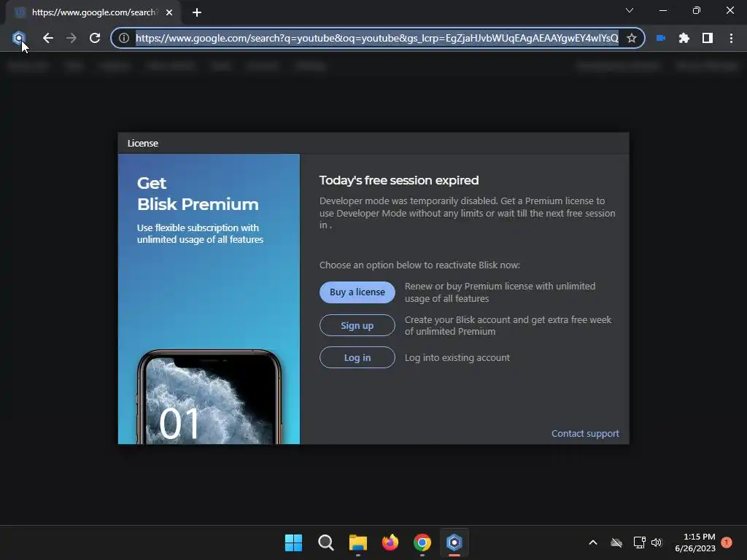Select the google.com search tab

pyautogui.click(x=93, y=12)
